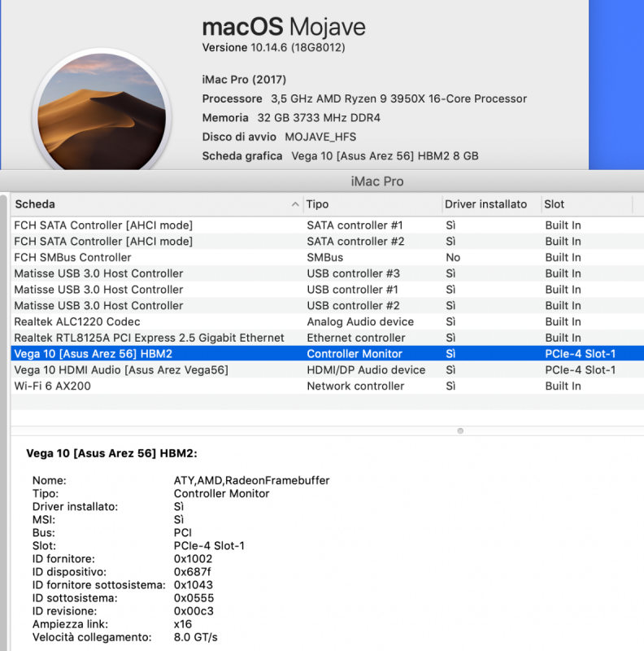The image size is (644, 651).
Task: Select Matisse USB row with USB controller #1
Action: click(328, 290)
